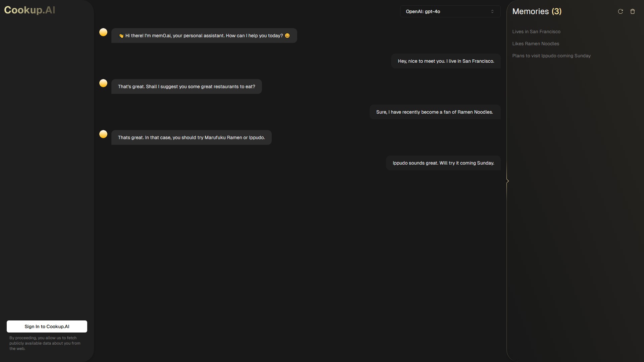Viewport: 644px width, 362px height.
Task: Click the avatar beside the restaurant suggestion question
Action: pyautogui.click(x=103, y=83)
